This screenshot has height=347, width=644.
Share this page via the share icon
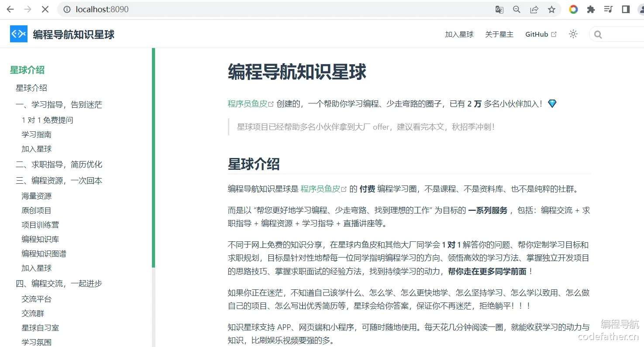tap(534, 9)
